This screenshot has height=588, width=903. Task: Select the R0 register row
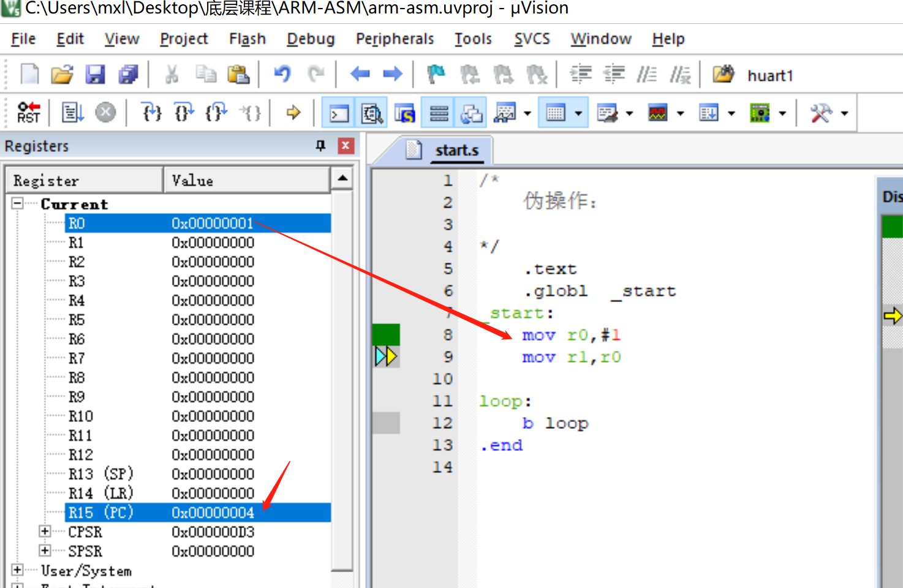[x=198, y=223]
